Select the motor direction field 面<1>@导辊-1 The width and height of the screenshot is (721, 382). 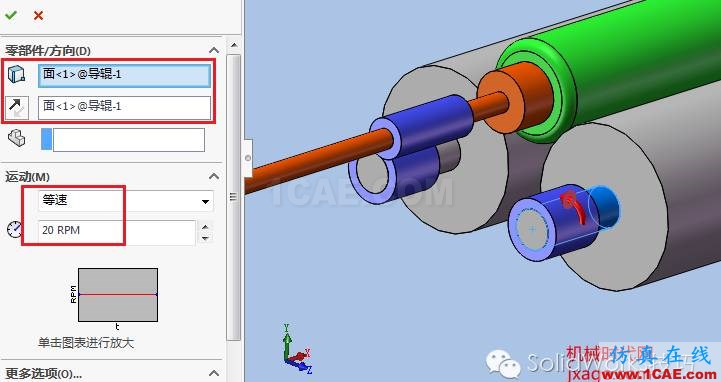[124, 108]
